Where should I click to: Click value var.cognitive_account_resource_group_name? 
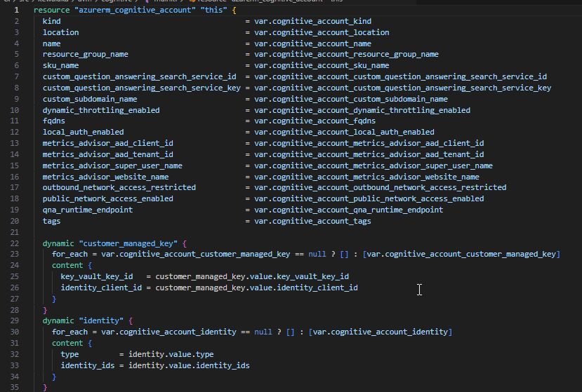click(x=346, y=54)
